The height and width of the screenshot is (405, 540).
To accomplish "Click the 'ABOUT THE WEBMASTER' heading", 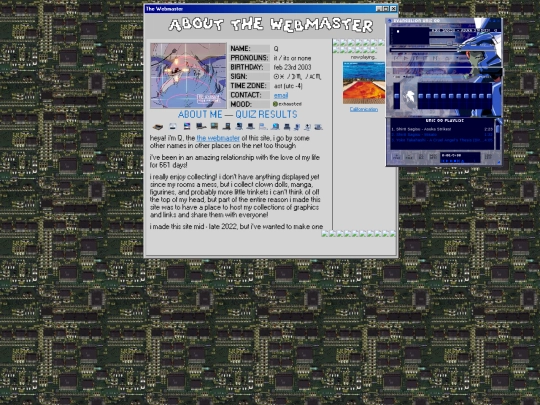I will [271, 25].
